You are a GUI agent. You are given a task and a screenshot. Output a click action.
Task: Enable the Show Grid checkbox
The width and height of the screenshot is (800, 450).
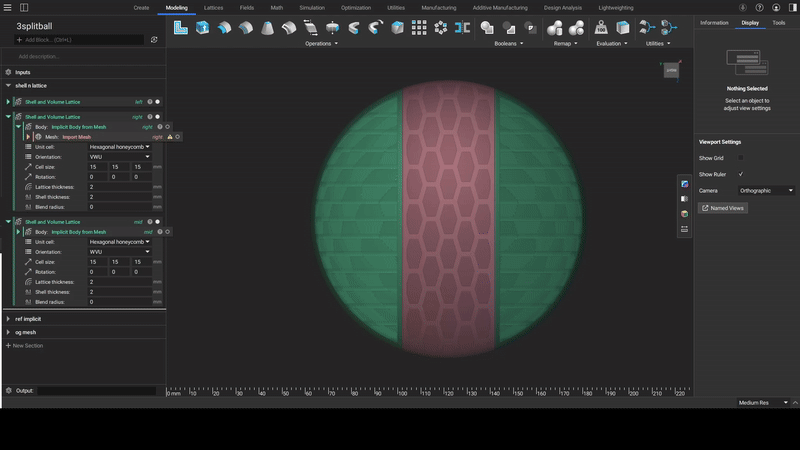tap(741, 158)
